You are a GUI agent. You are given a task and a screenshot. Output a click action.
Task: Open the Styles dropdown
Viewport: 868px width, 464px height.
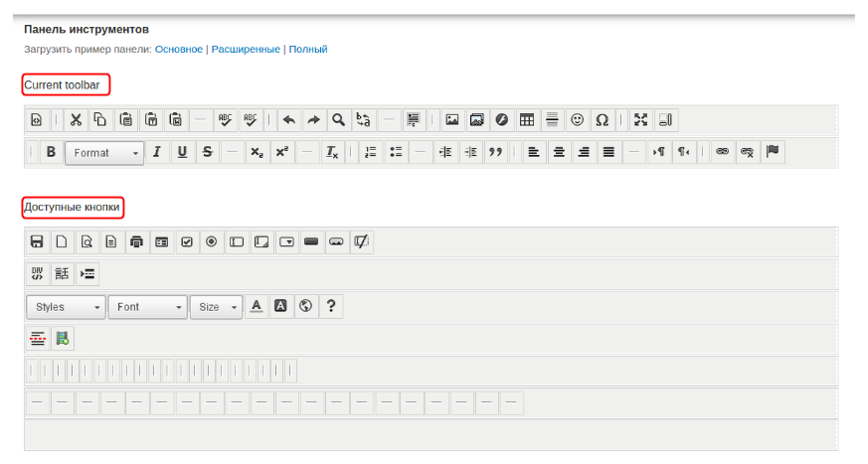point(66,307)
